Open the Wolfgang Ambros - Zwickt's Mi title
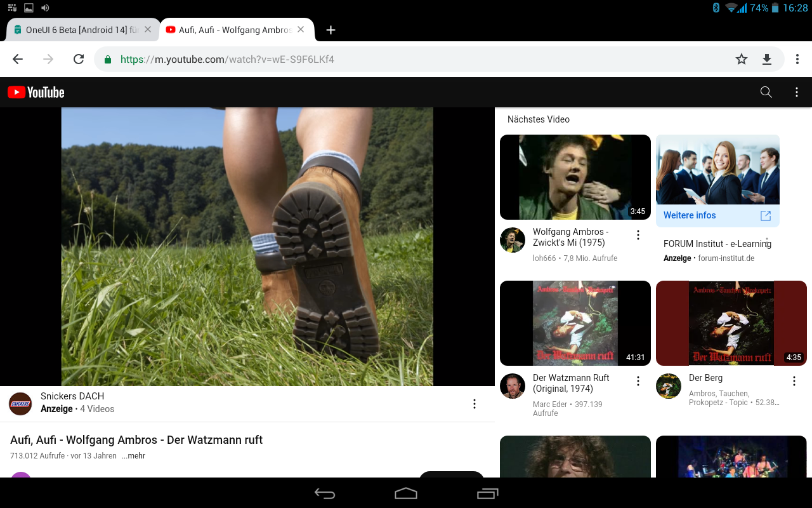Viewport: 812px width, 508px height. click(571, 237)
